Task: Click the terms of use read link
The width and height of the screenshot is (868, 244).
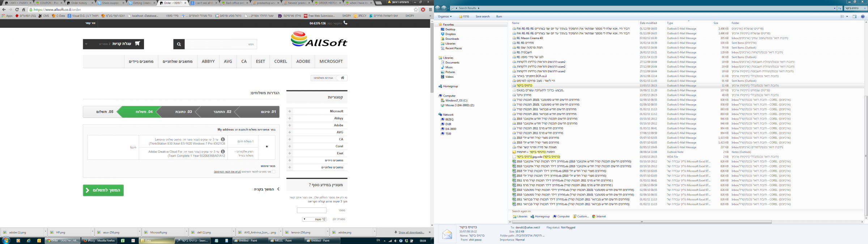Action: click(x=227, y=172)
